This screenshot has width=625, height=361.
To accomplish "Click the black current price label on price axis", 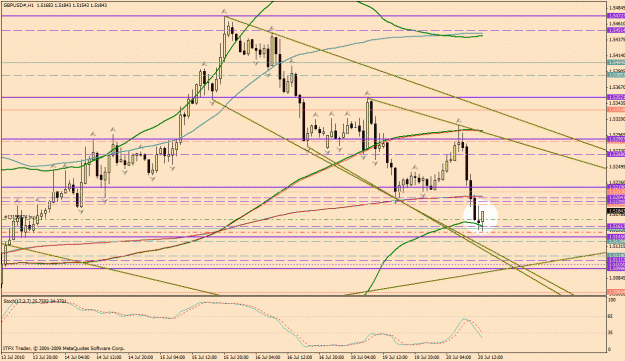I will pyautogui.click(x=615, y=211).
